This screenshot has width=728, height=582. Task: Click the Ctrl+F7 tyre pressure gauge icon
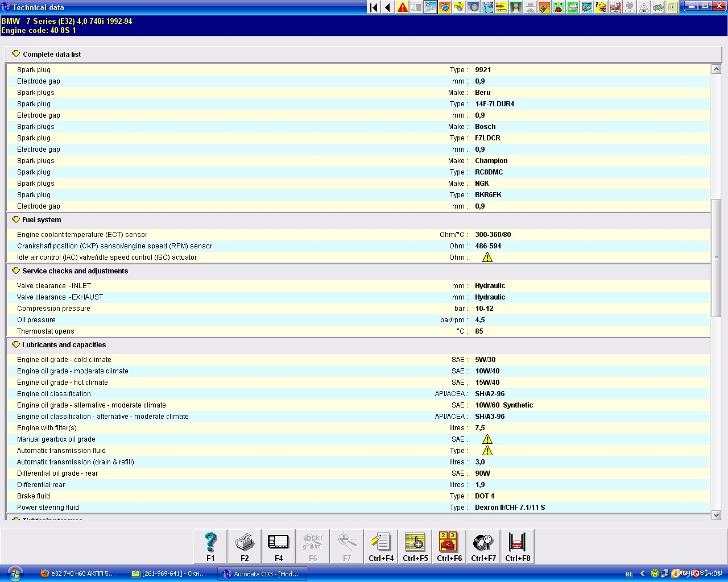[483, 546]
